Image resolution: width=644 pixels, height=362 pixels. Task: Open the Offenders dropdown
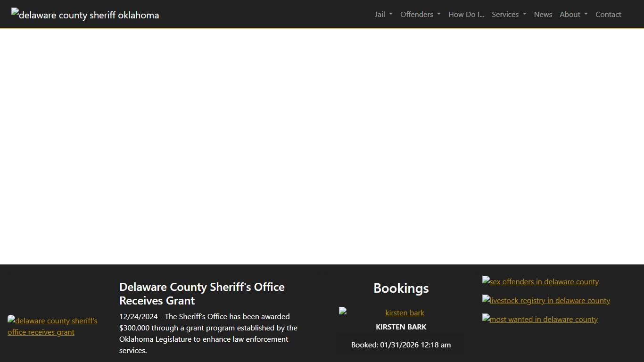click(x=420, y=14)
